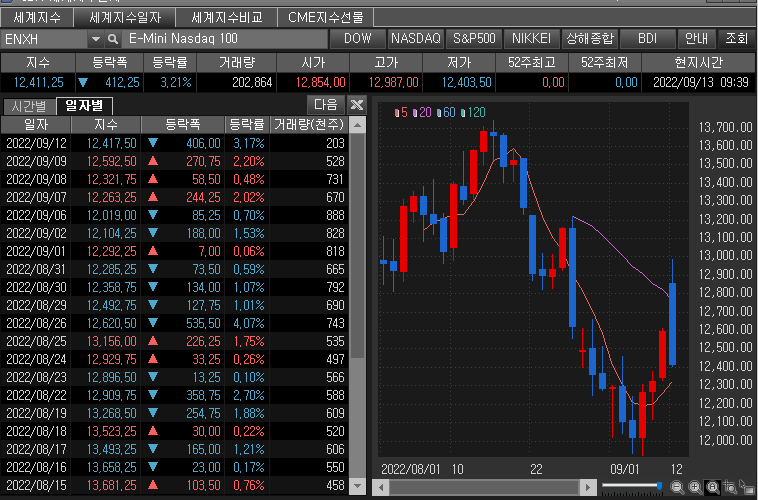Click the volume value 202,864
Image resolution: width=758 pixels, height=500 pixels.
(x=252, y=83)
